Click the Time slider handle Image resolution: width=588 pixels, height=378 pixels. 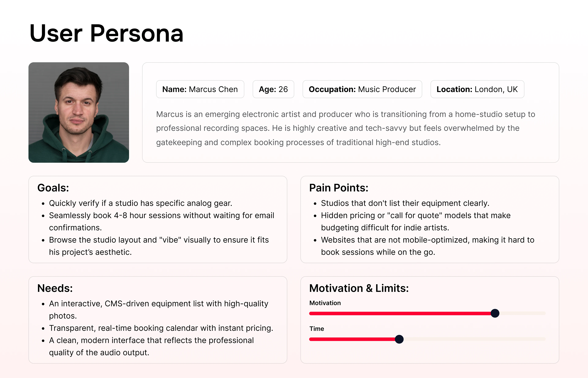click(399, 339)
